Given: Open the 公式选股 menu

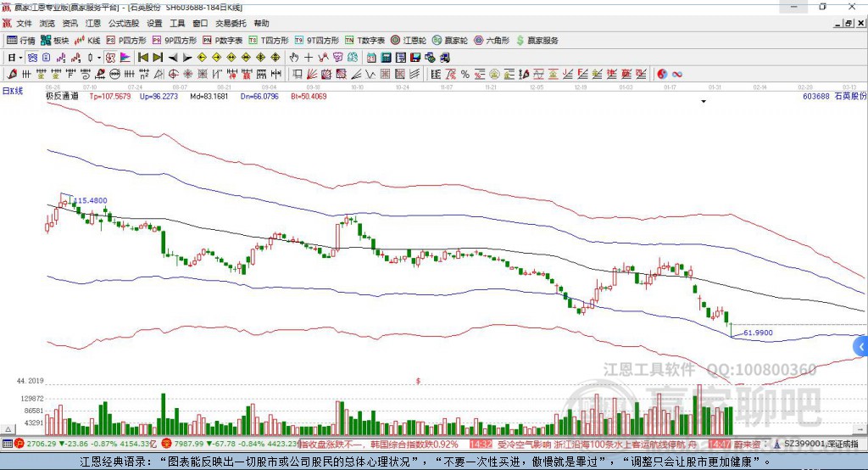Looking at the screenshot, I should tap(124, 23).
